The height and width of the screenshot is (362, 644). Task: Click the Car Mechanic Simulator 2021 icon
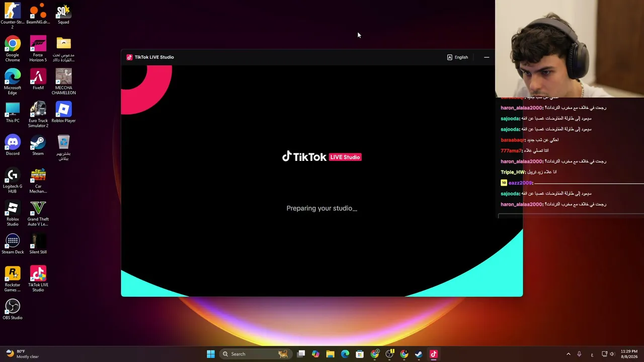pos(38,180)
